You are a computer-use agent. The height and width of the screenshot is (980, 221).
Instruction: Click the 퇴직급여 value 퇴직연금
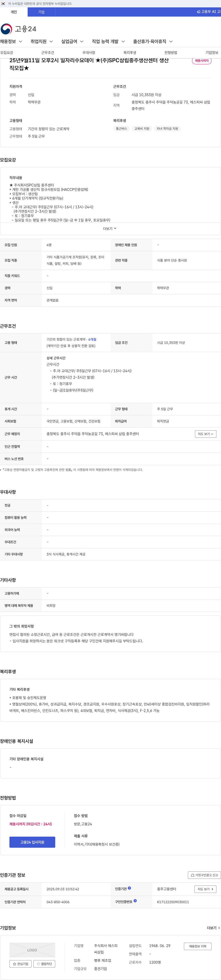[x=163, y=421]
